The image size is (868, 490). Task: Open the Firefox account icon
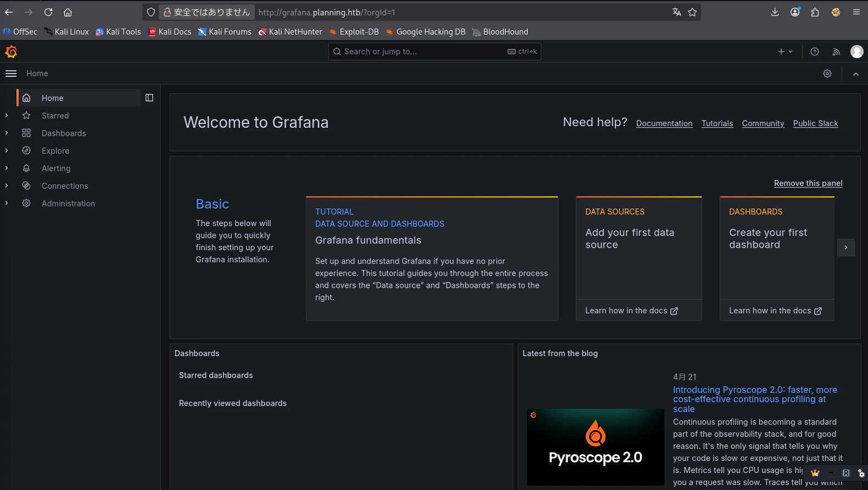click(795, 12)
